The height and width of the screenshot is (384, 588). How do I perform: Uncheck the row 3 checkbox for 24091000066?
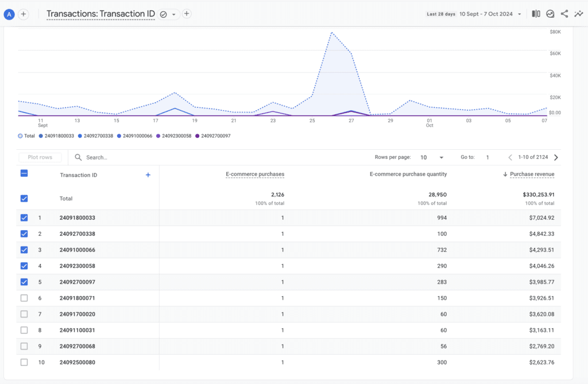[x=24, y=250]
